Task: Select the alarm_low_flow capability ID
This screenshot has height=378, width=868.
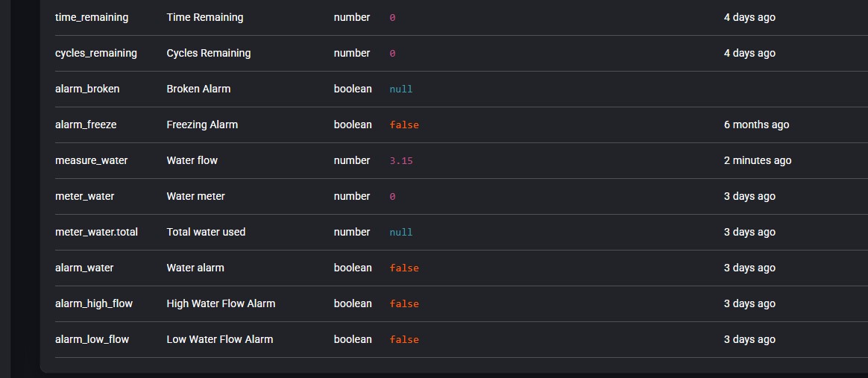Action: [x=92, y=339]
